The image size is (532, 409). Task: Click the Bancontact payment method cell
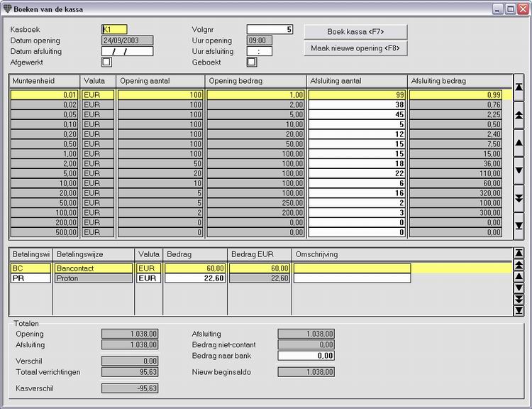[94, 268]
